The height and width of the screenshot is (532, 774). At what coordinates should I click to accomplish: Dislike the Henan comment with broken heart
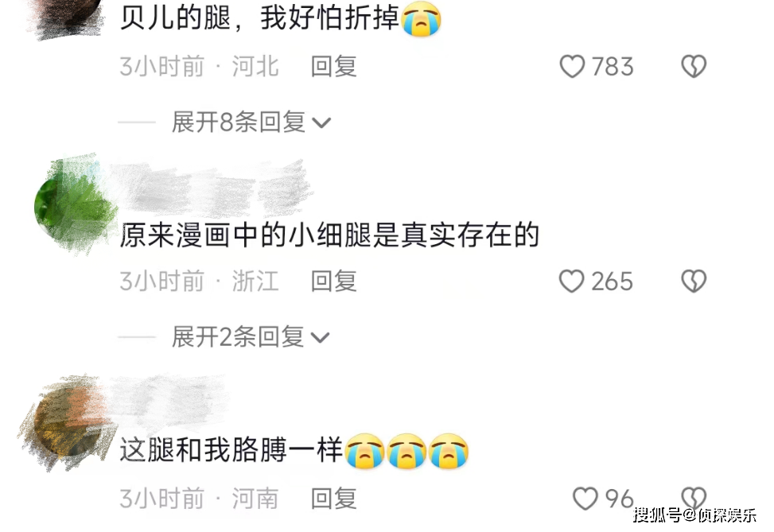coord(694,498)
